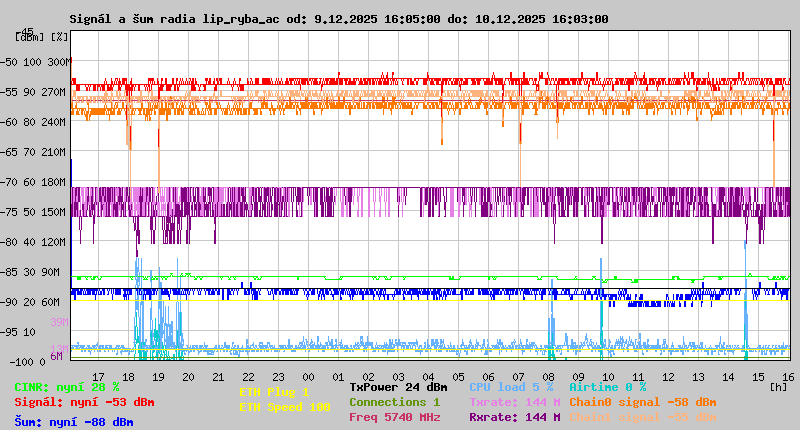The width and height of the screenshot is (800, 430).
Task: Click the hour label "12" on the time axis
Action: click(668, 377)
